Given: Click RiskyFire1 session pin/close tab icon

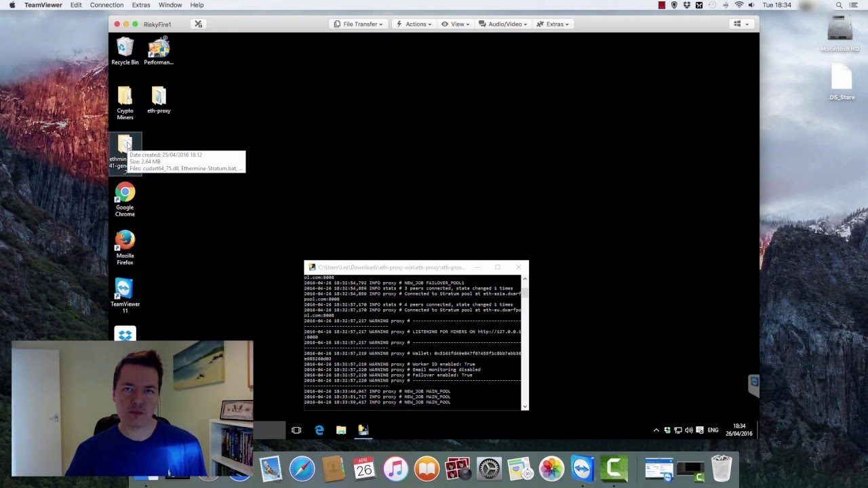Looking at the screenshot, I should click(x=198, y=24).
